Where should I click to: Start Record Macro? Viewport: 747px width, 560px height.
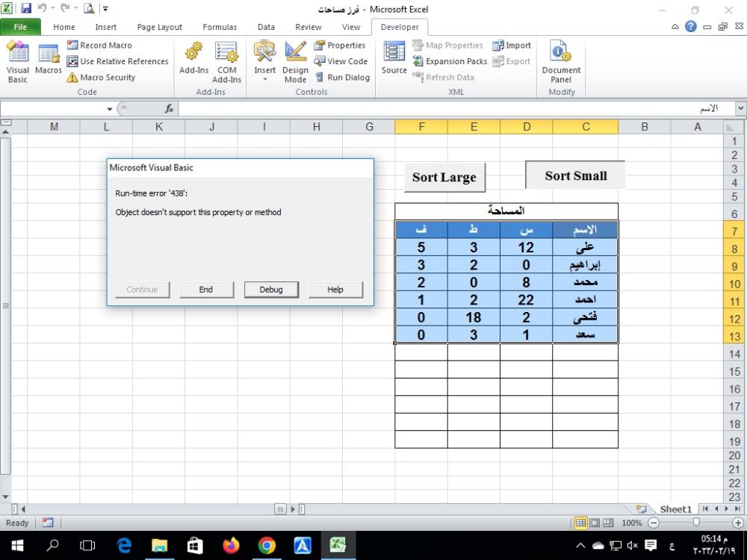coord(99,46)
